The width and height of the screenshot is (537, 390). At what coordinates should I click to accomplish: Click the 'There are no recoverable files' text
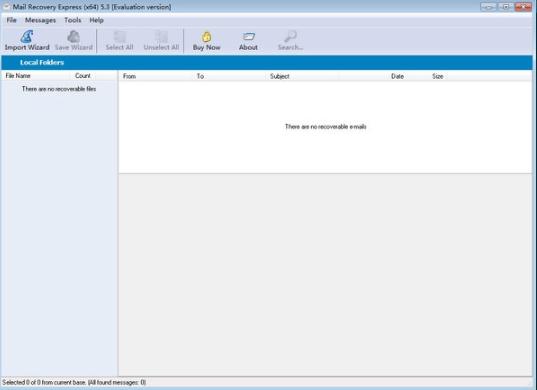tap(59, 89)
